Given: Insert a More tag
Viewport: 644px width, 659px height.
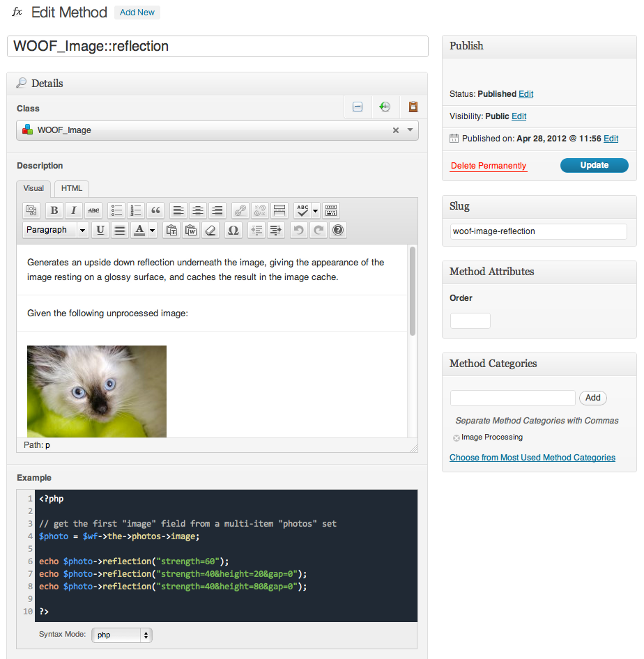Looking at the screenshot, I should [279, 210].
